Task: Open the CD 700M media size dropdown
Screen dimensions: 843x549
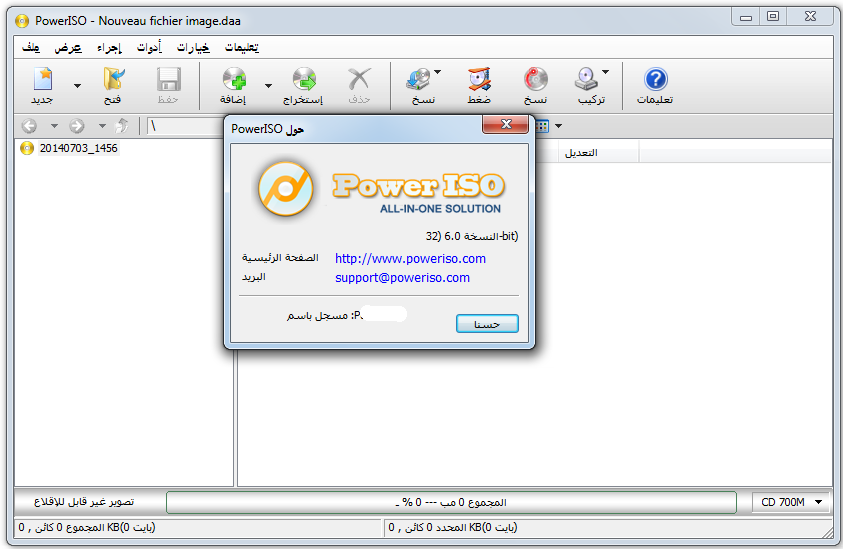Action: (792, 502)
